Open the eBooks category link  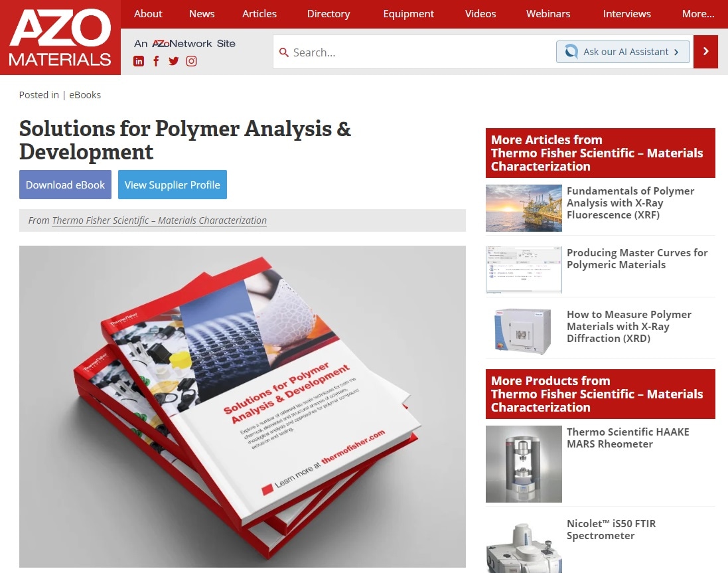click(85, 95)
